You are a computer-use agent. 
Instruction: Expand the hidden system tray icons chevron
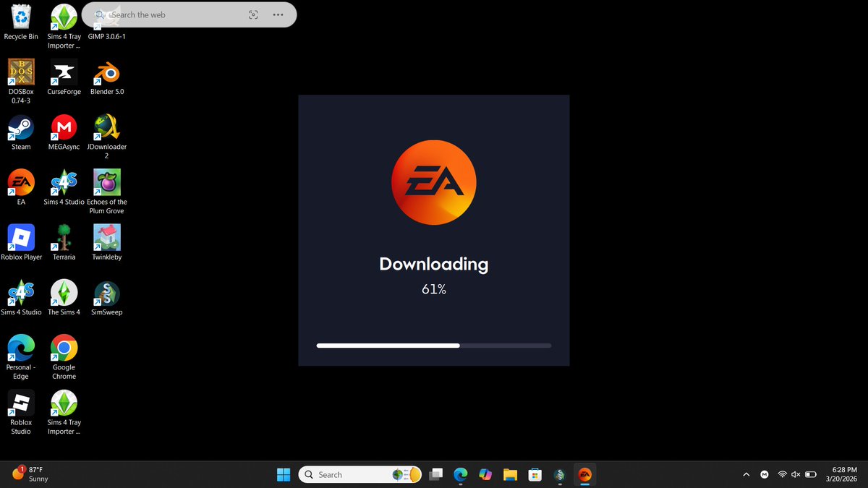(x=746, y=474)
